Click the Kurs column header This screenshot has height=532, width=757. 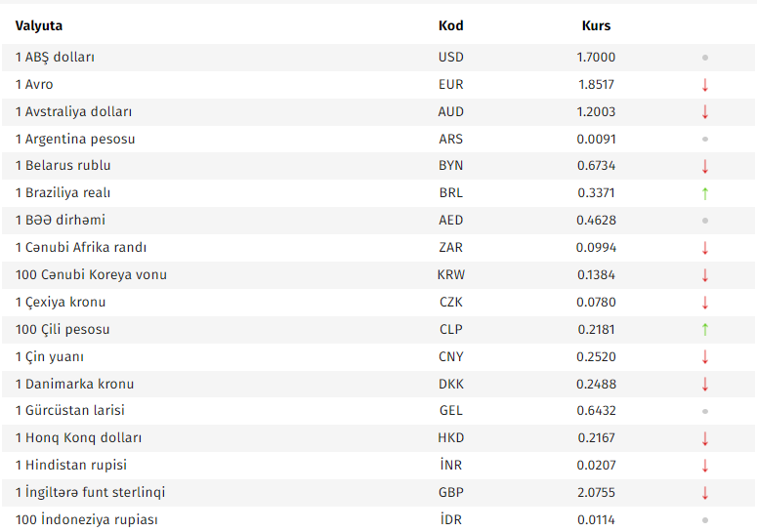click(596, 25)
